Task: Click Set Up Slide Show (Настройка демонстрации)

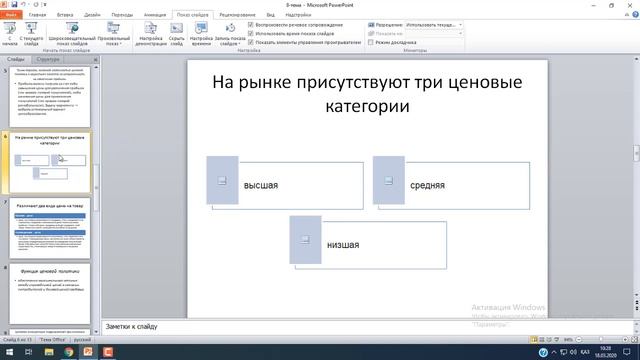Action: click(151, 34)
